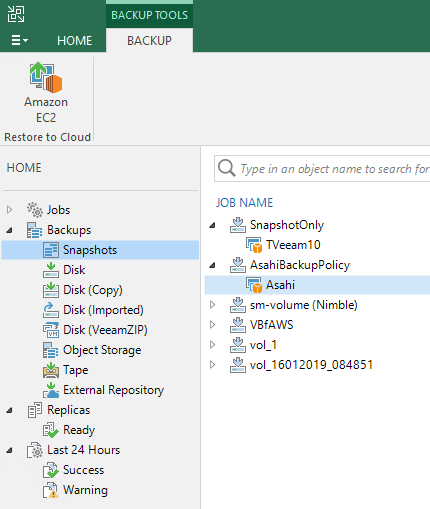Select the Snapshots icon in the tree
430x509 pixels.
[51, 250]
